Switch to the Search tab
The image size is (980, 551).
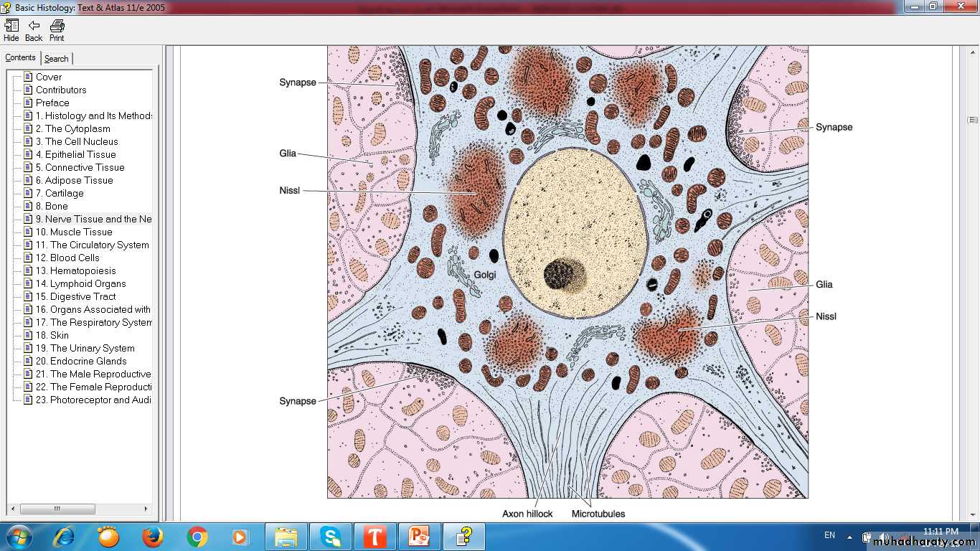57,59
